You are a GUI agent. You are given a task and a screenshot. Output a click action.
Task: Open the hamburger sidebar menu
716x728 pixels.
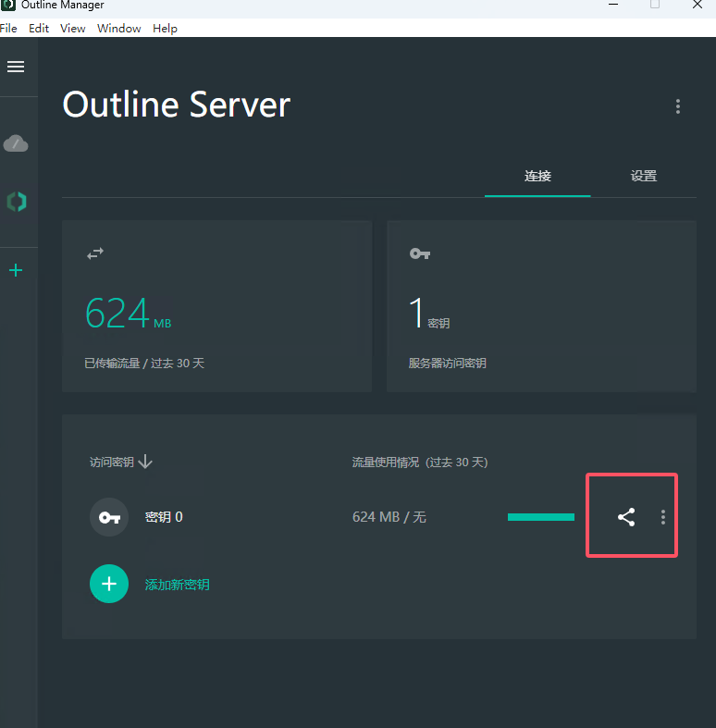(x=16, y=67)
